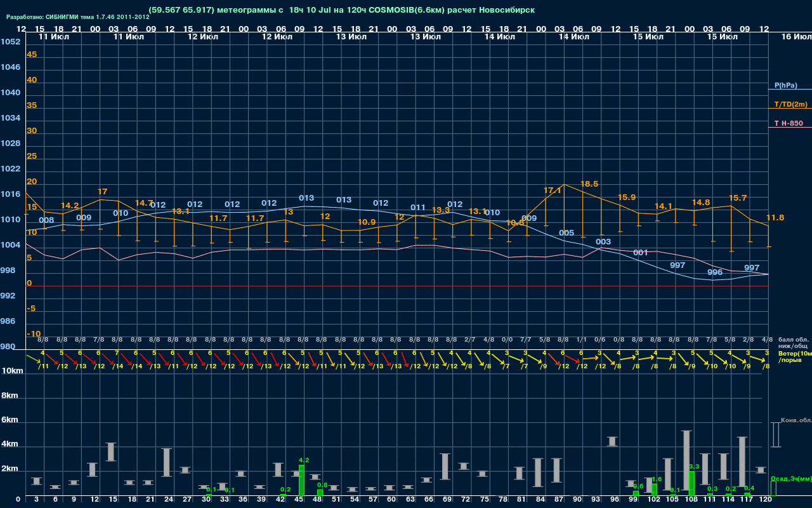Select the 001 pressure label
This screenshot has height=508, width=812.
tap(641, 253)
